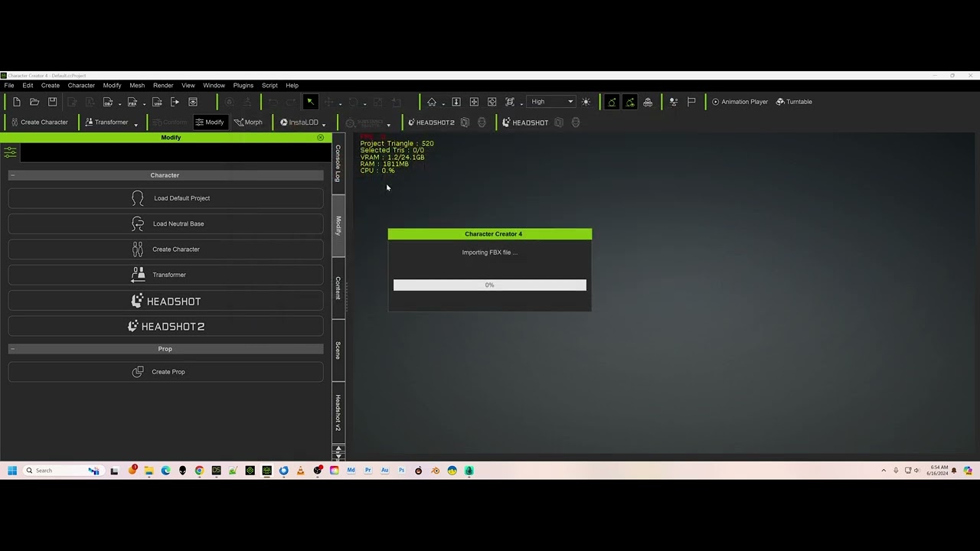Switch to the Scene side tab
The height and width of the screenshot is (551, 980).
pos(338,350)
